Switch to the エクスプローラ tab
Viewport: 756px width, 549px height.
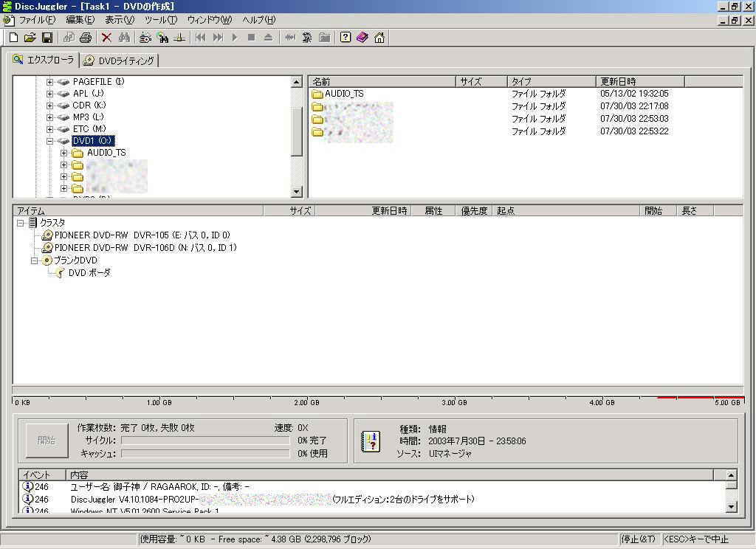click(44, 60)
